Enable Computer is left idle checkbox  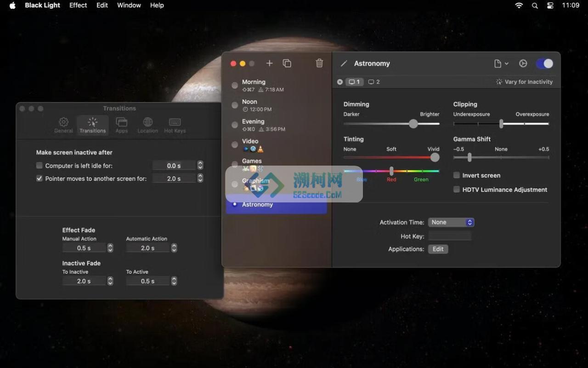[40, 165]
